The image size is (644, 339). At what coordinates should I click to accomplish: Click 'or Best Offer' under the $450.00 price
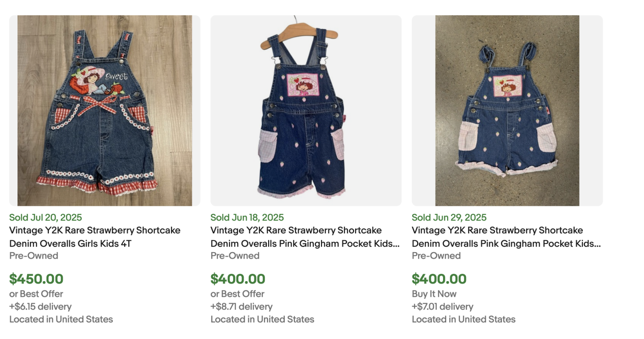36,294
